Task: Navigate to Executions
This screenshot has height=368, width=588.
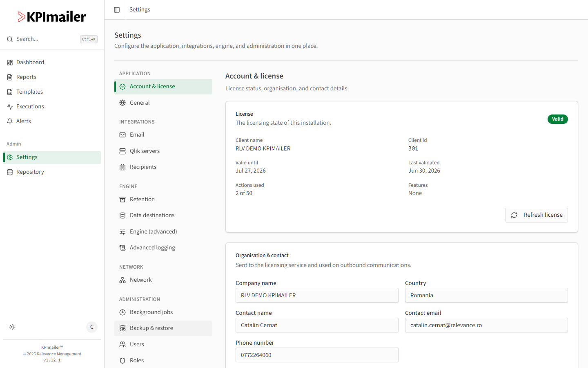Action: [52, 107]
